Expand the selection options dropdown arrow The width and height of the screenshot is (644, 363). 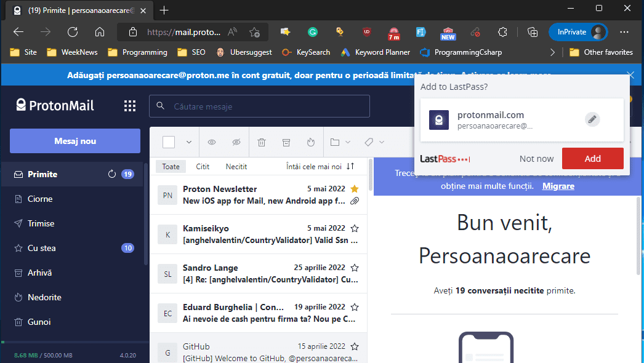189,142
